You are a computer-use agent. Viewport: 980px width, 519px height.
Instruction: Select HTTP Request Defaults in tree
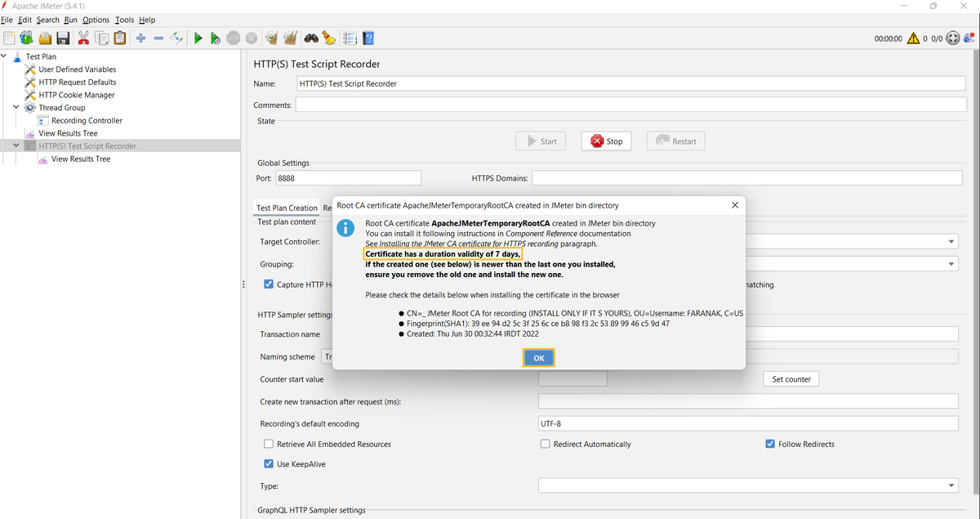[77, 82]
